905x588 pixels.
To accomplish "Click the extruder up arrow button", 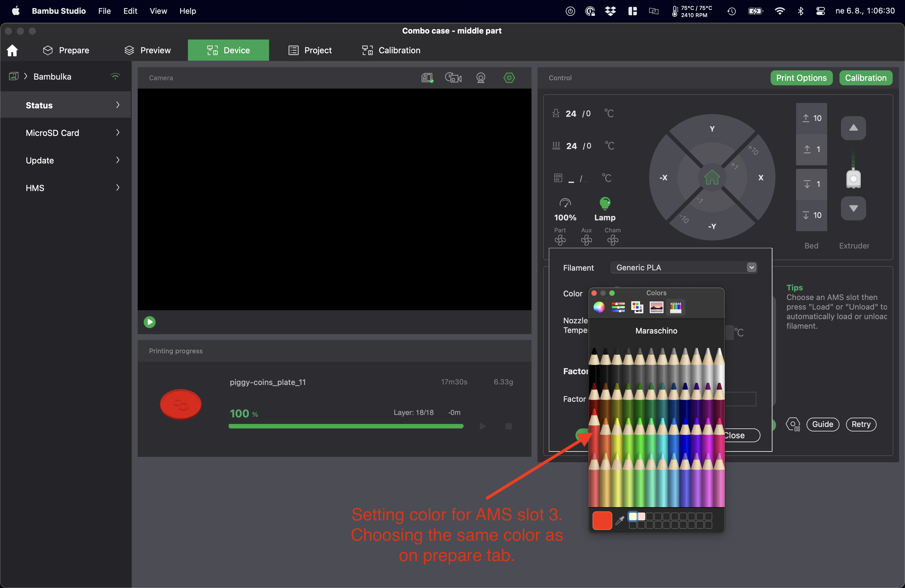I will click(853, 128).
